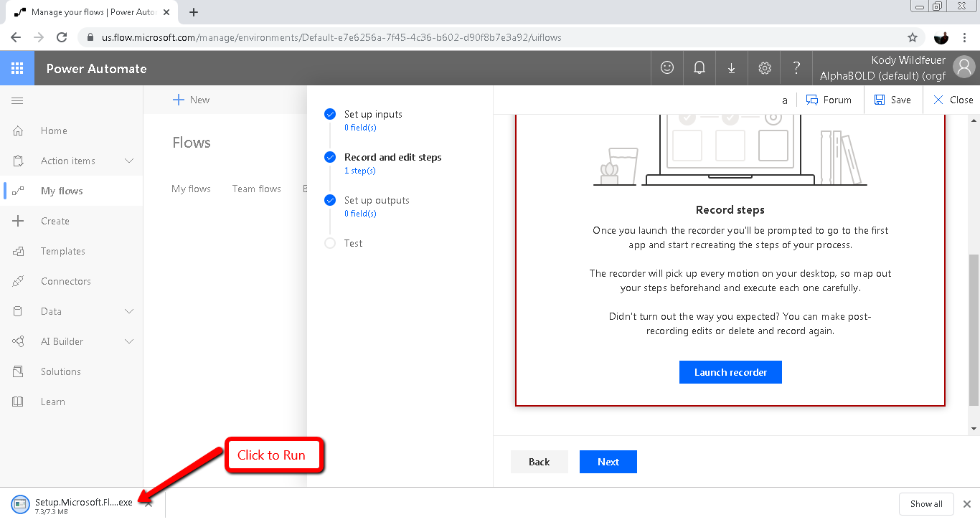Click the Record steps heading text

730,210
